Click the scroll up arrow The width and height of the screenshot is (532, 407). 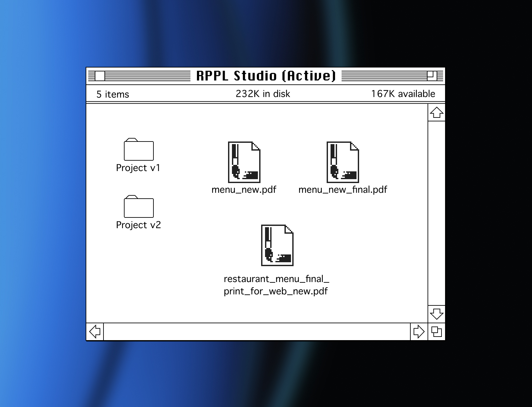437,113
